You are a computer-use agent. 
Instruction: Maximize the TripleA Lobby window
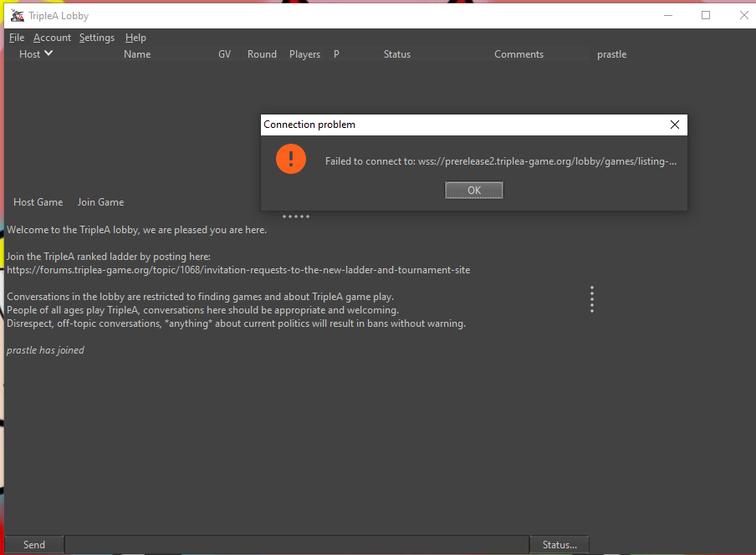(706, 15)
